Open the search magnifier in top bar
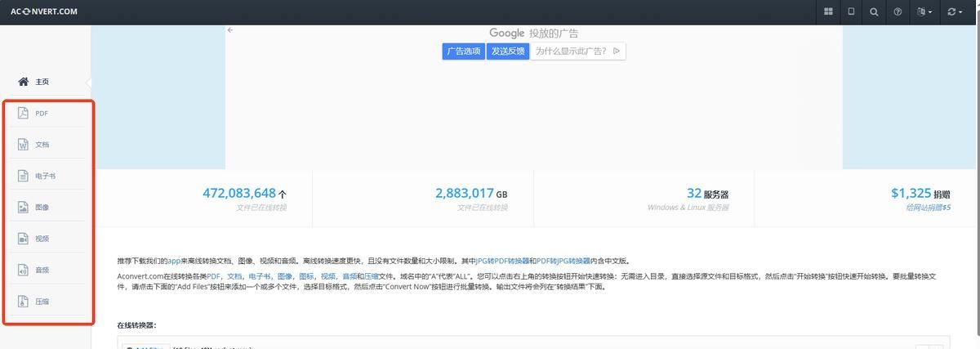980x349 pixels. pyautogui.click(x=875, y=12)
